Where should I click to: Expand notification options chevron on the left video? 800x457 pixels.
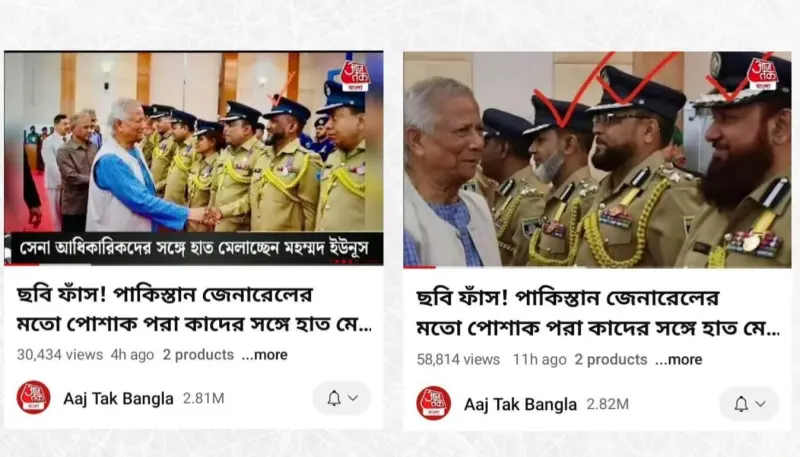[353, 398]
